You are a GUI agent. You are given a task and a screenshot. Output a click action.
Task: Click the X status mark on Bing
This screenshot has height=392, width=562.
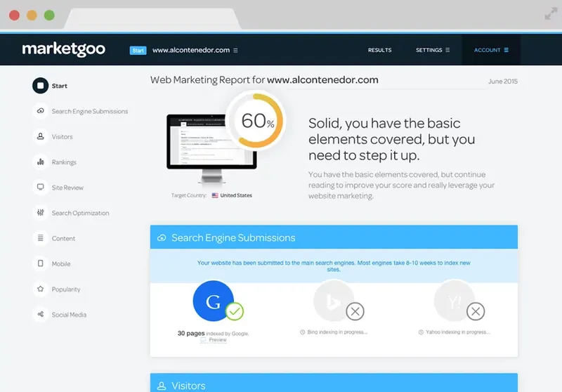coord(355,311)
